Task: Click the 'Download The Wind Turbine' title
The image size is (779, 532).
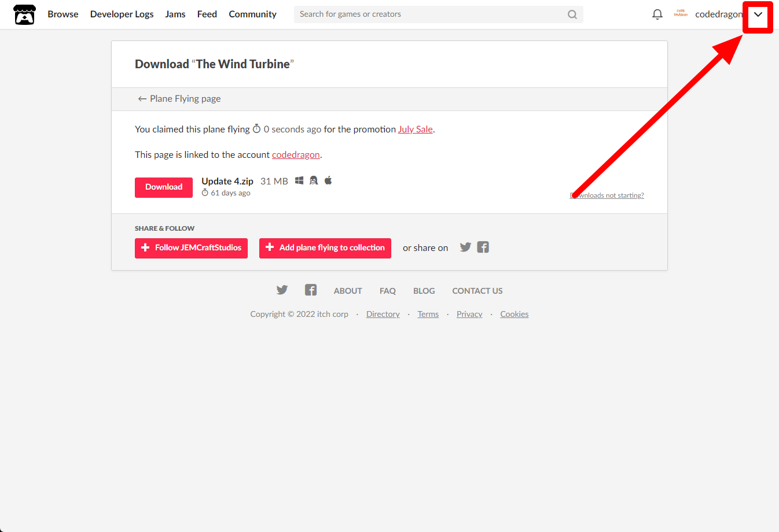Action: tap(215, 64)
